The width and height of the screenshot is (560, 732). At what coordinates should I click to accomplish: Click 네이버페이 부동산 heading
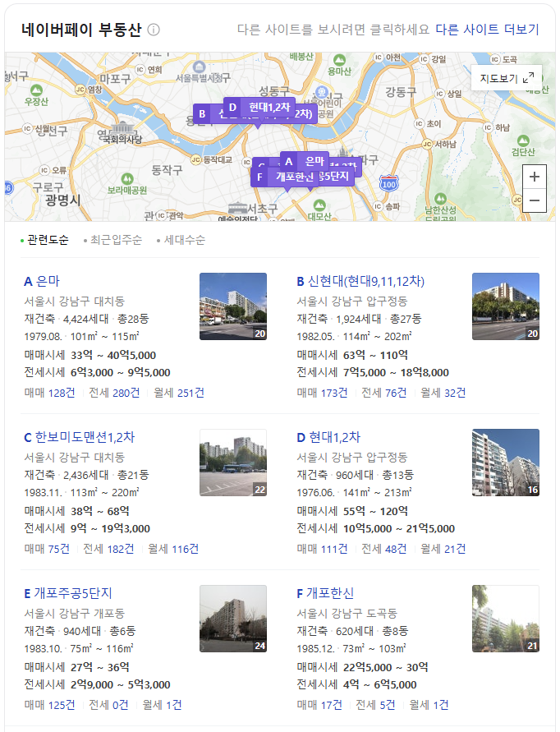click(81, 30)
